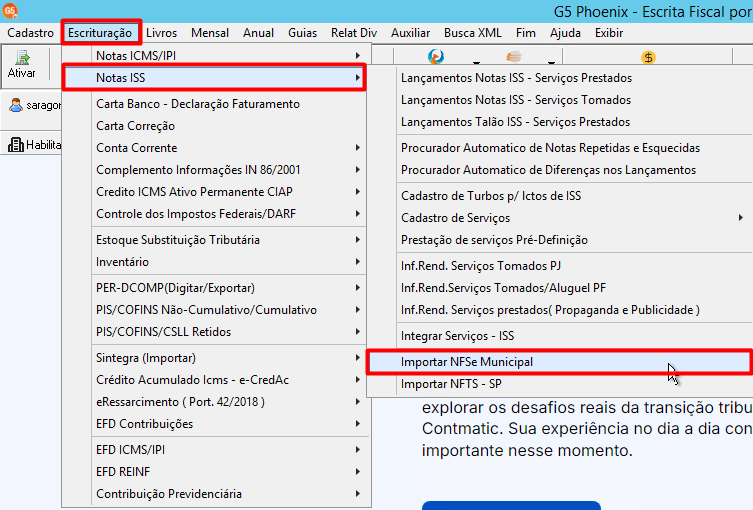The width and height of the screenshot is (753, 510).
Task: Click the blue-orange globe toolbar icon
Action: coord(436,57)
